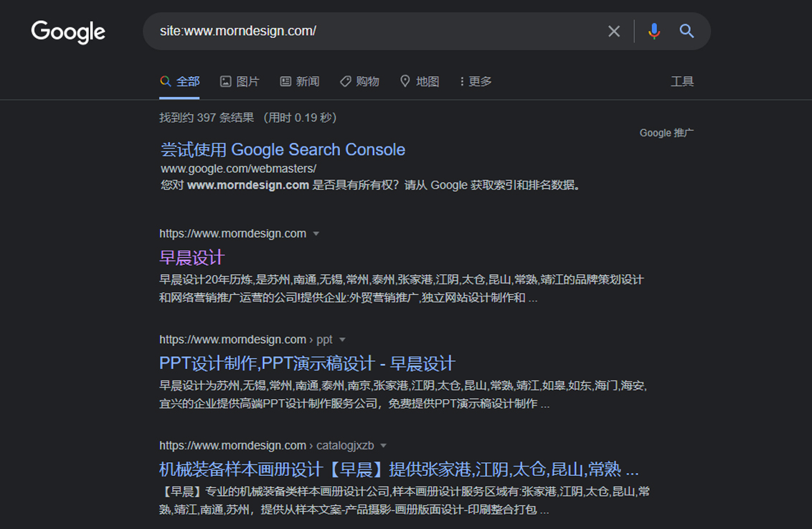Image resolution: width=812 pixels, height=529 pixels.
Task: Open the Images (图片) tab
Action: 240,82
